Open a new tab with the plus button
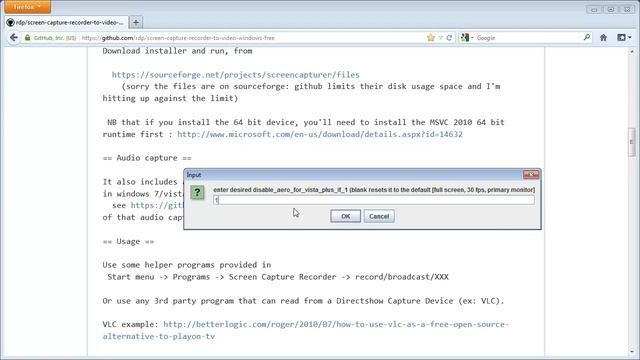Viewport: 640px width, 360px height. click(136, 22)
